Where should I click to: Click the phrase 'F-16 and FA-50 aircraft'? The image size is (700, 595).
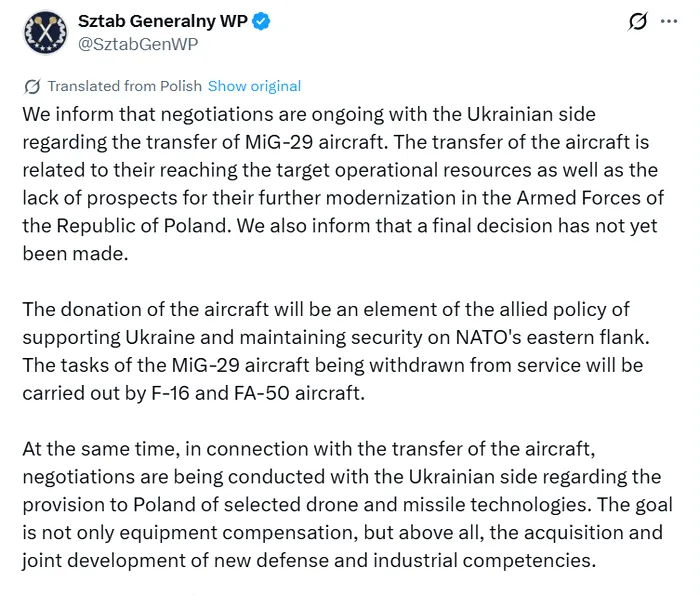pyautogui.click(x=268, y=393)
